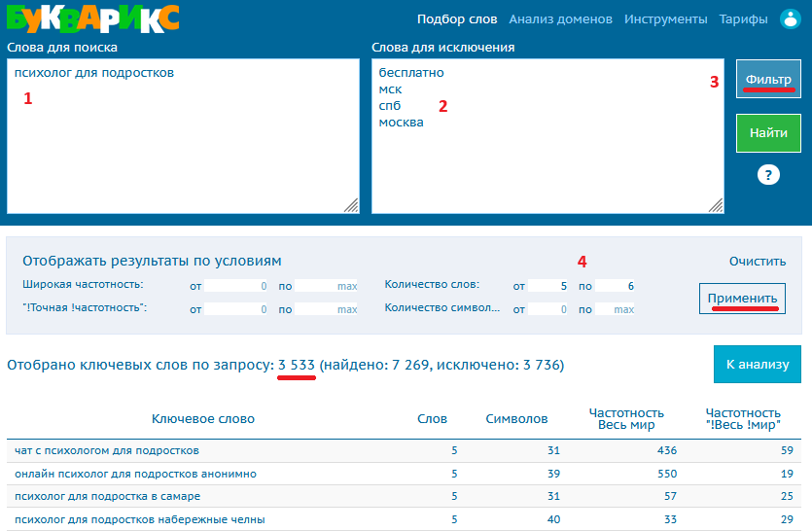This screenshot has height=531, width=812.
Task: Sort by the Символов column header
Action: click(x=516, y=419)
